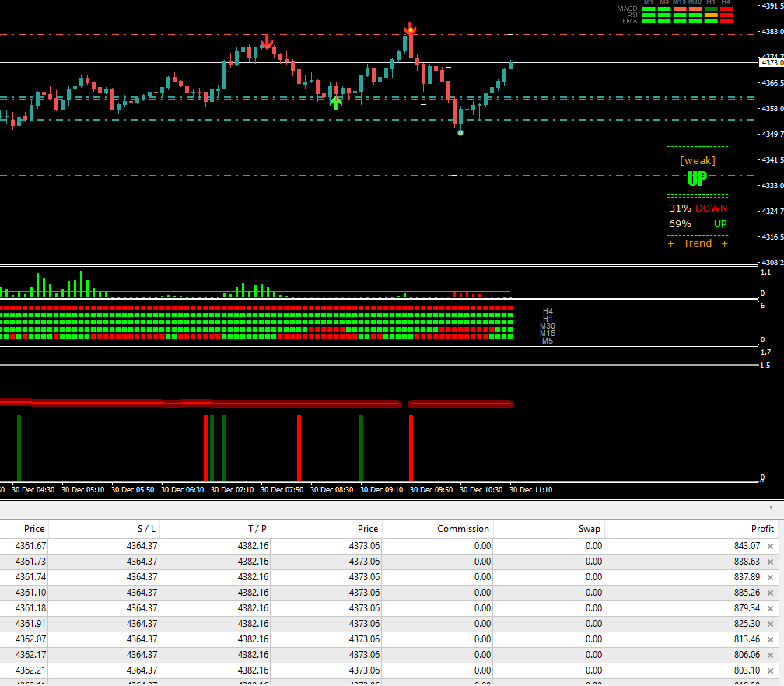The image size is (784, 686).
Task: Close the position with profit 843.07
Action: [770, 546]
